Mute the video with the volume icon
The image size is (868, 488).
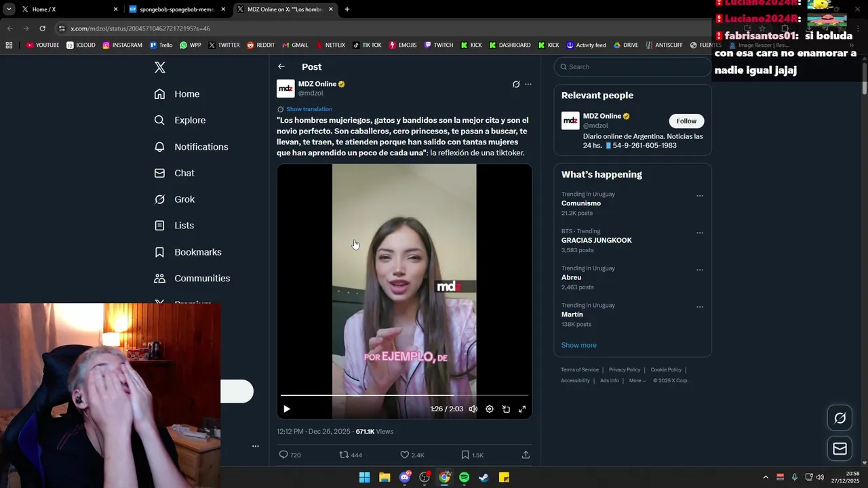tap(473, 409)
